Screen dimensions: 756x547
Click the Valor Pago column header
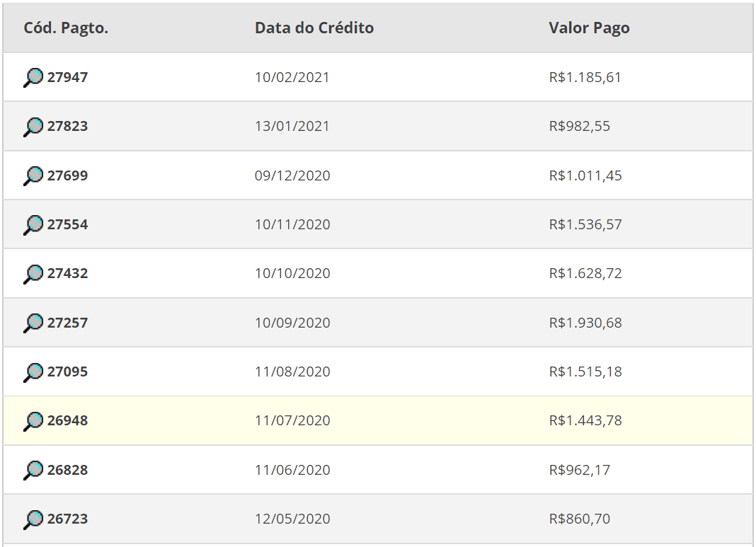(589, 28)
